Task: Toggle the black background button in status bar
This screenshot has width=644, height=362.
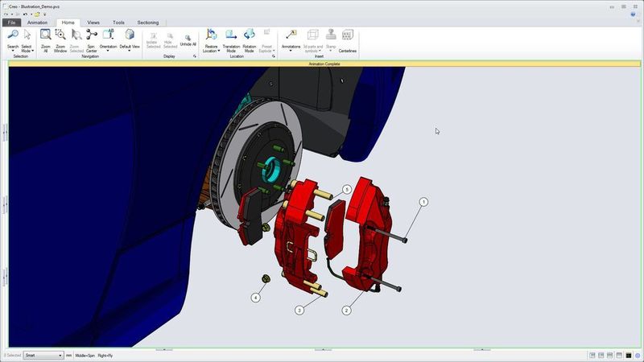Action: pyautogui.click(x=629, y=355)
